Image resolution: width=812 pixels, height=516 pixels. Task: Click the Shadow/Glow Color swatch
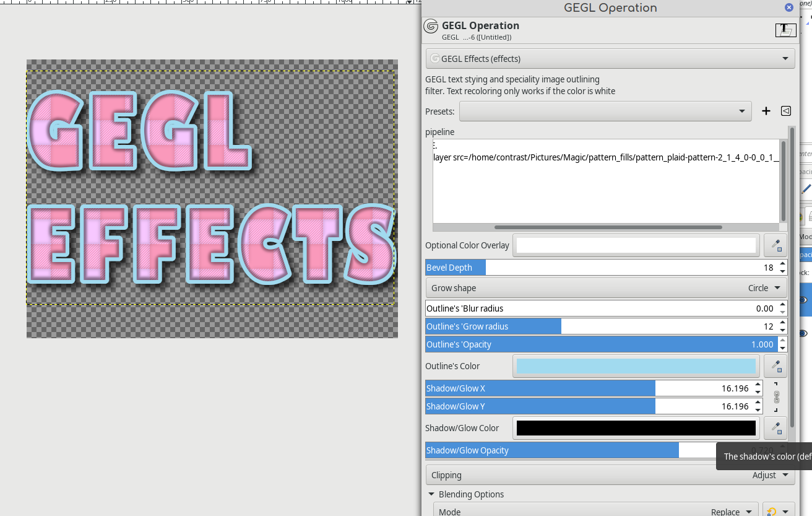[x=636, y=428]
